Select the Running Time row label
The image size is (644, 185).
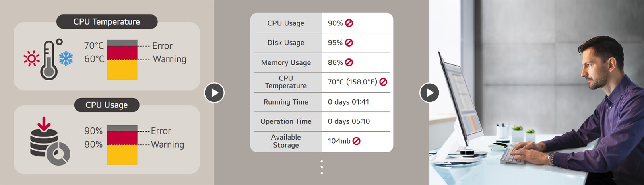coord(286,102)
